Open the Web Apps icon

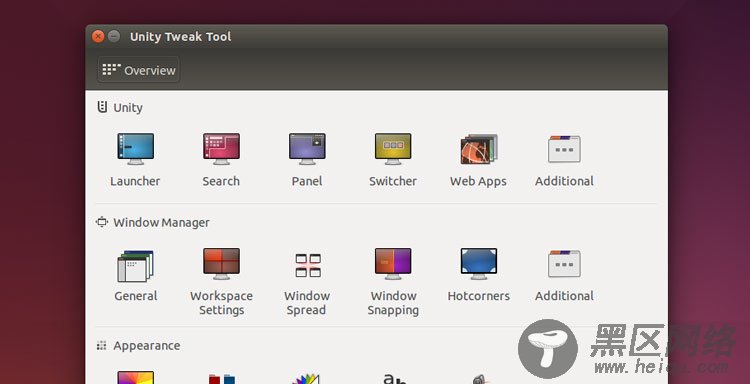(479, 149)
